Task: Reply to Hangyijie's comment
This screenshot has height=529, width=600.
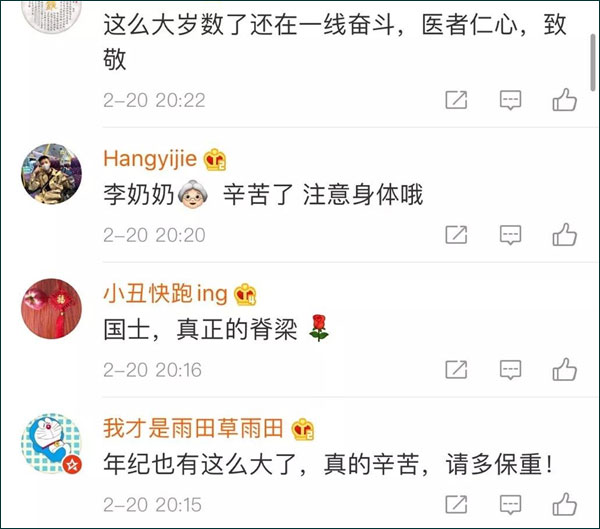Action: click(x=510, y=235)
